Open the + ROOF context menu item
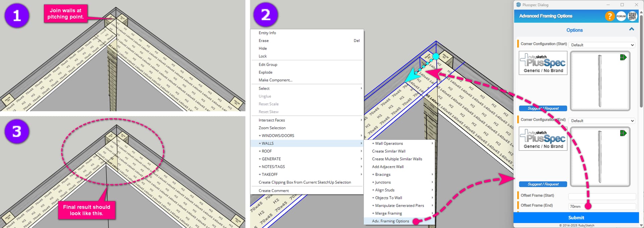This screenshot has width=644, height=228. (267, 151)
